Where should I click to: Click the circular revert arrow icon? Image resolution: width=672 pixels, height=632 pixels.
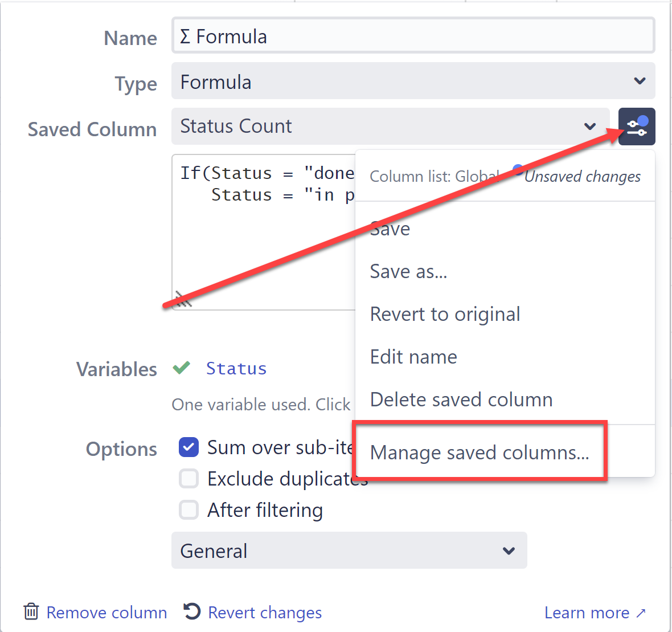point(191,611)
